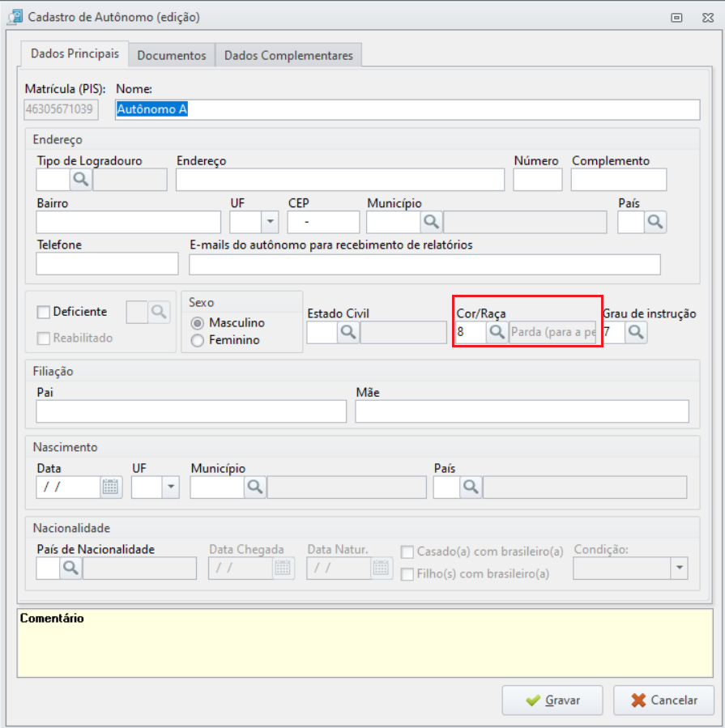Click the address Município code field
The height and width of the screenshot is (728, 725).
point(394,223)
